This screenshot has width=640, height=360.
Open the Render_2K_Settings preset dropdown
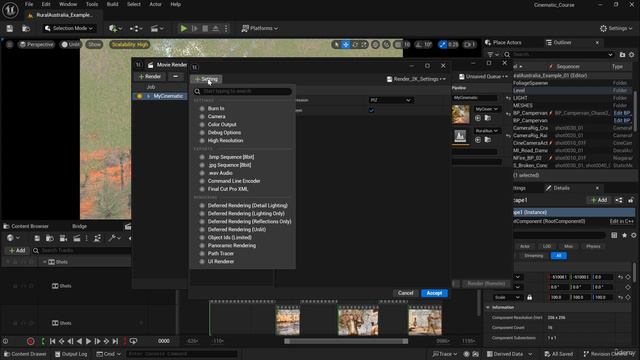tap(416, 79)
